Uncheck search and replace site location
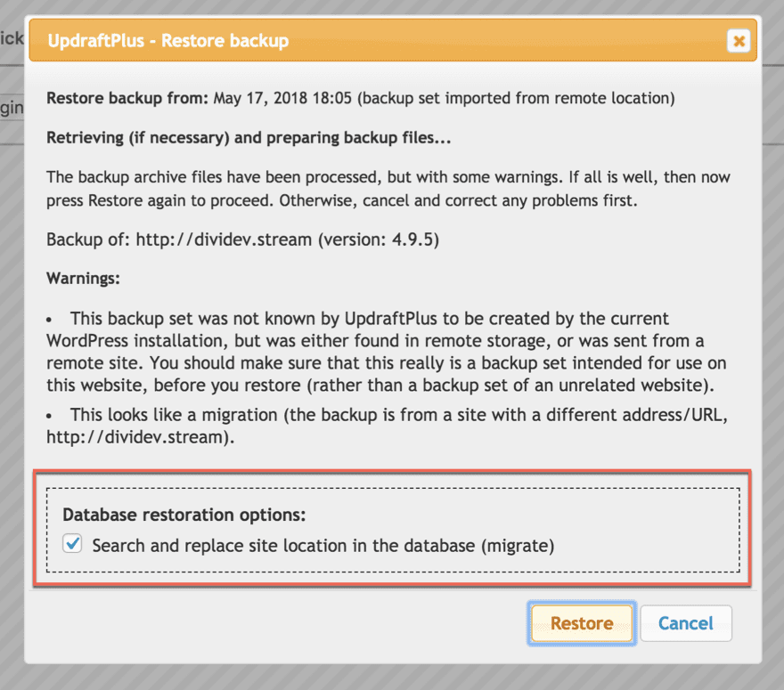This screenshot has width=784, height=690. [71, 543]
